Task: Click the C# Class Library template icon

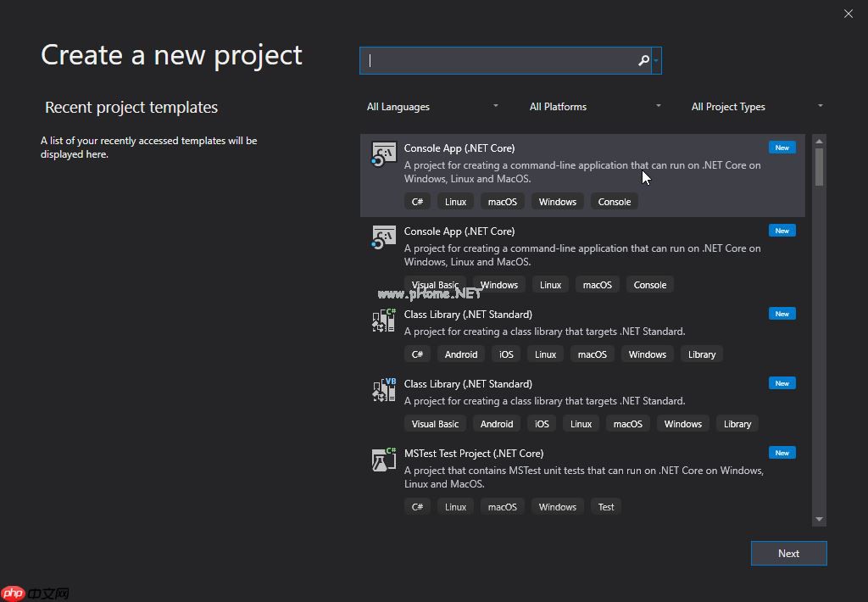Action: coord(384,321)
